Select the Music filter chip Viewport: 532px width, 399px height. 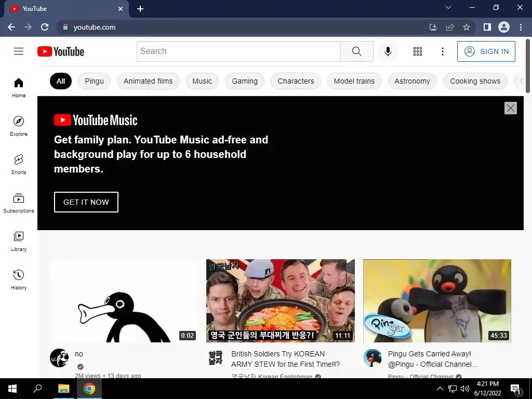click(x=202, y=81)
